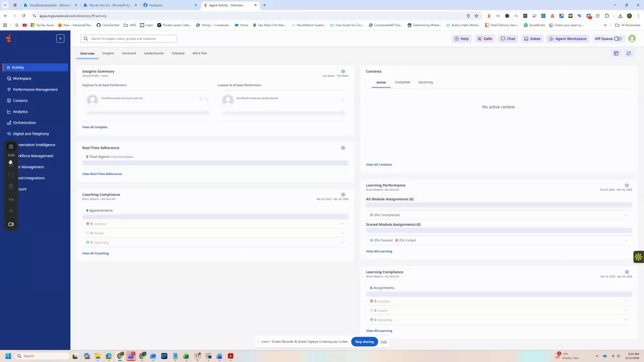The image size is (644, 362).
Task: Open Real-Time Adherence settings gear
Action: pyautogui.click(x=343, y=148)
